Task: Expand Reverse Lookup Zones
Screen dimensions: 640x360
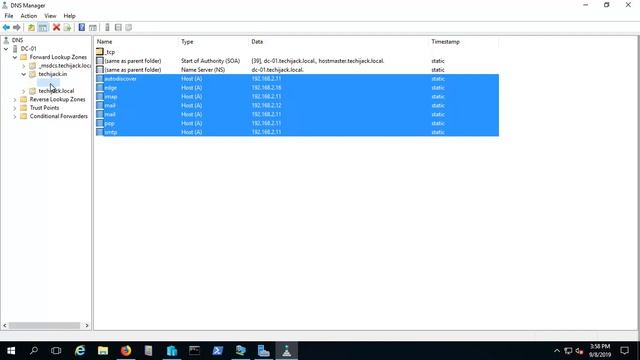Action: 15,100
